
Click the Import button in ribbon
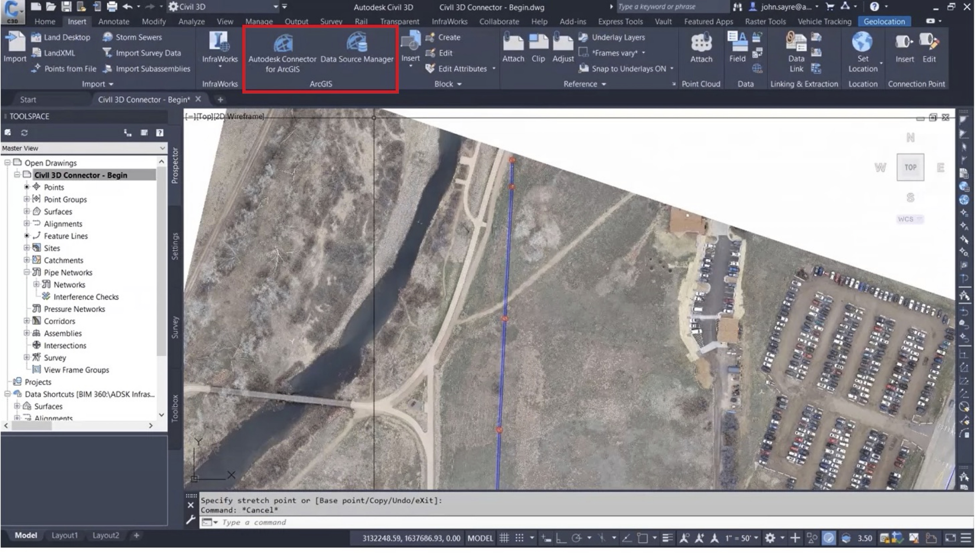tap(15, 48)
